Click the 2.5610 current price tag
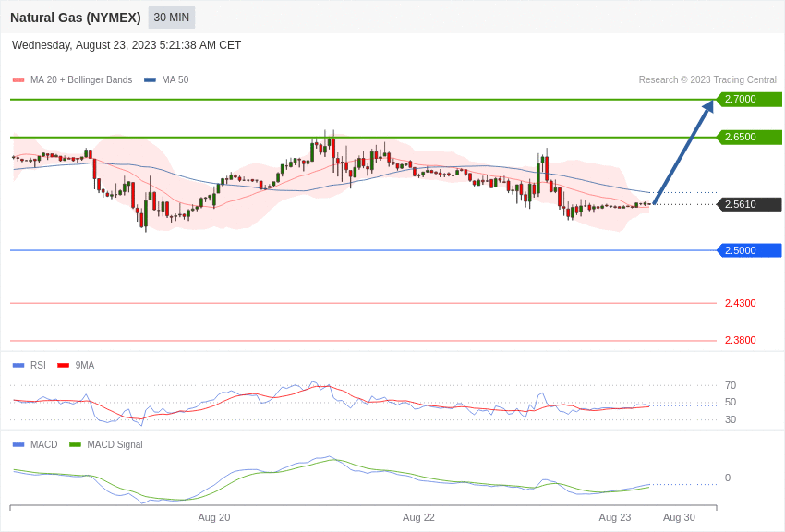Screen dimensions: 785x532 pos(749,205)
